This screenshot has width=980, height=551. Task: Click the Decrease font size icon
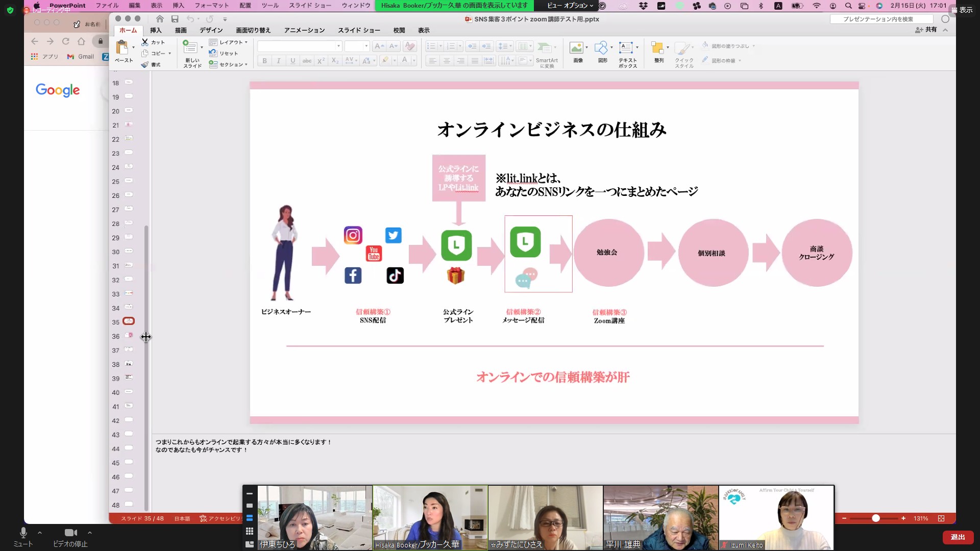[x=393, y=46]
